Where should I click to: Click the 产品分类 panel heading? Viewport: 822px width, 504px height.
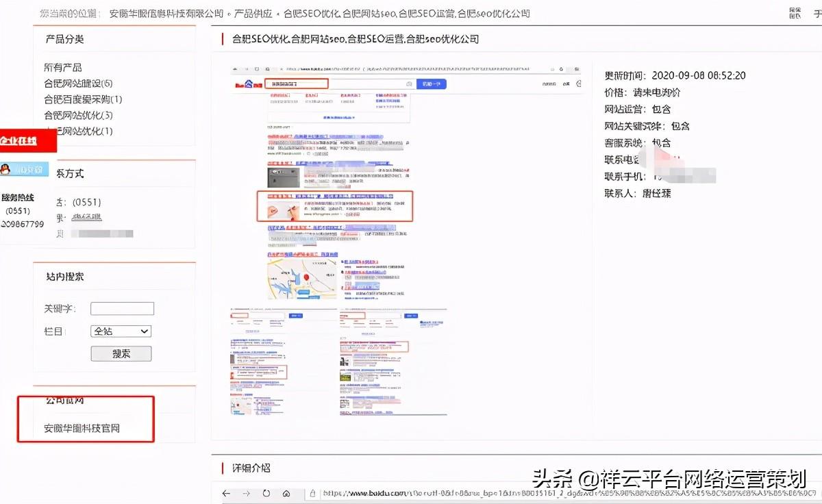click(x=64, y=39)
